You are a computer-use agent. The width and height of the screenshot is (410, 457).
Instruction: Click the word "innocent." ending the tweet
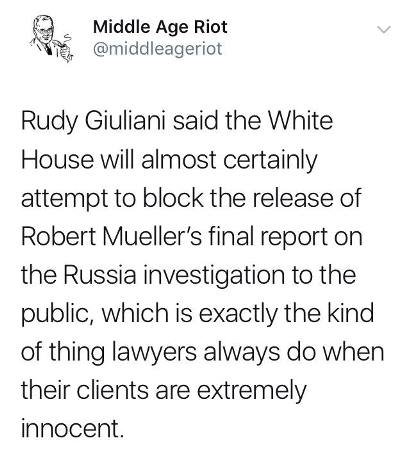[x=71, y=428]
